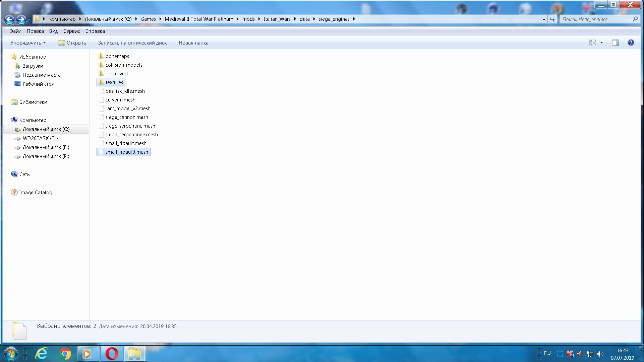
Task: Click the Недавние места icon in the sidebar
Action: click(17, 75)
